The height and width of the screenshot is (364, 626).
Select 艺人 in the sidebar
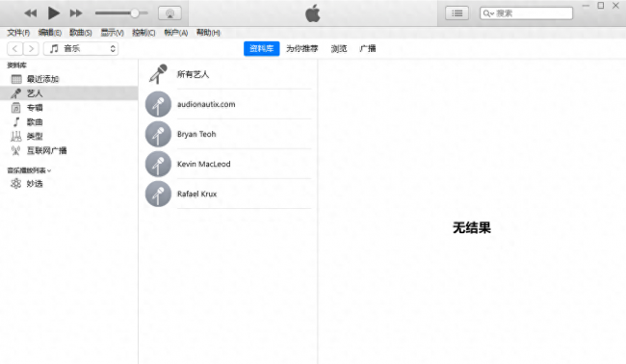(x=69, y=93)
